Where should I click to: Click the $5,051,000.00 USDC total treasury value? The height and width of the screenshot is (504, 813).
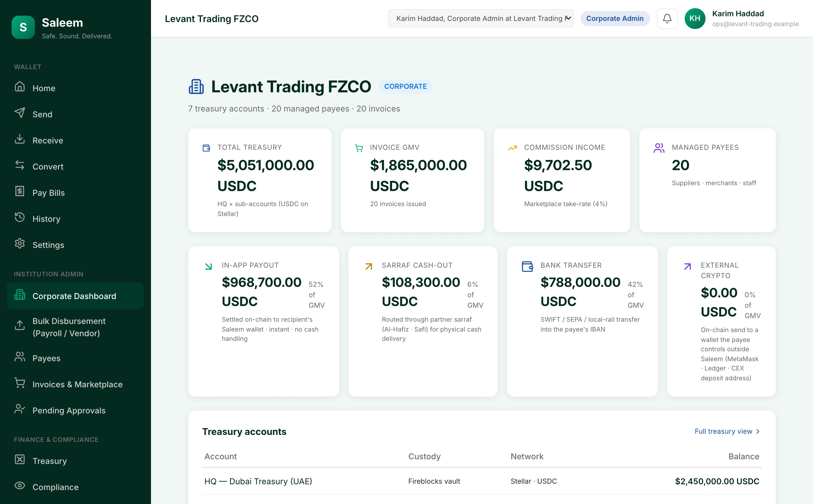[x=266, y=176]
